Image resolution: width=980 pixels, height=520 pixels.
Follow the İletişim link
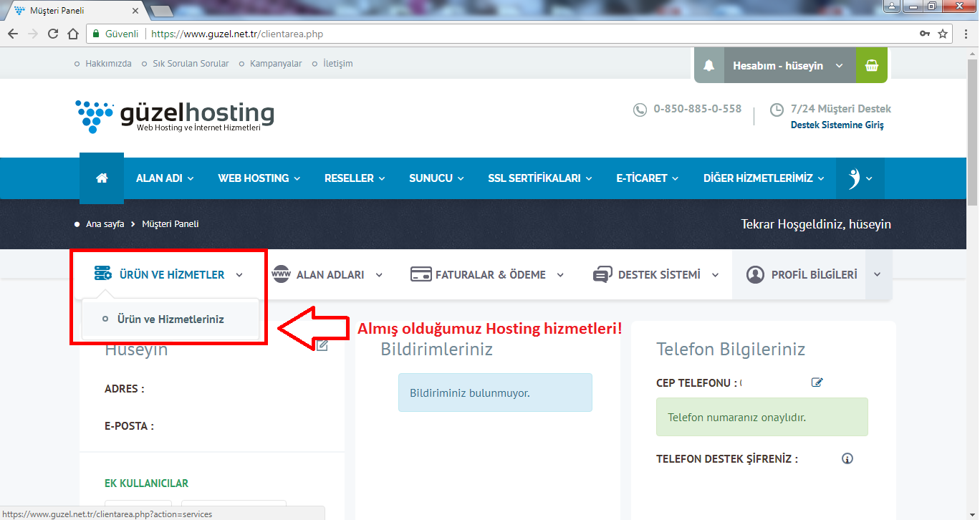pos(338,64)
